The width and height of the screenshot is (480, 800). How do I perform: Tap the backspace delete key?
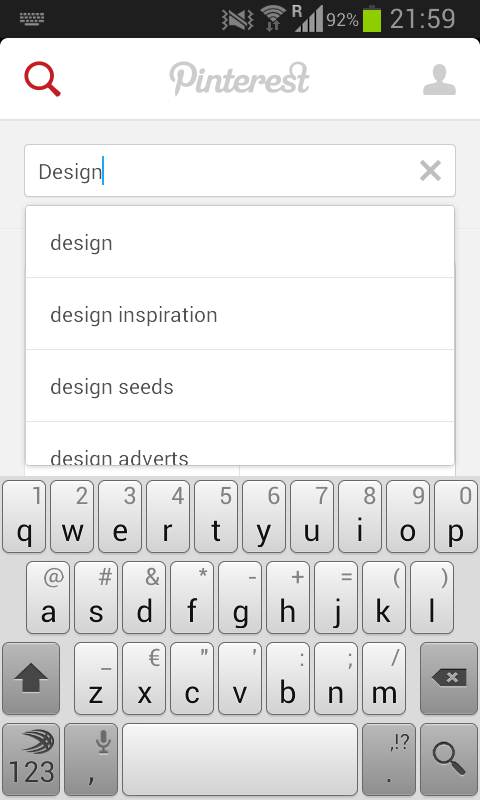[448, 678]
